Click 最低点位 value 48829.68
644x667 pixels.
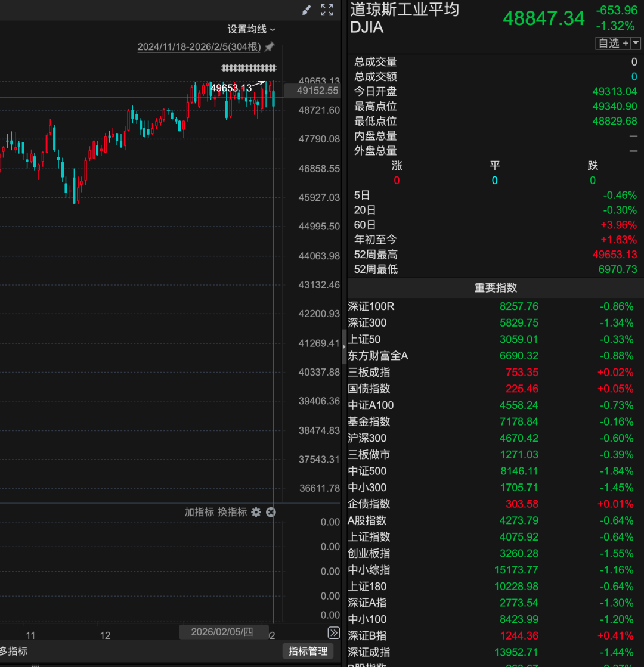click(x=615, y=121)
